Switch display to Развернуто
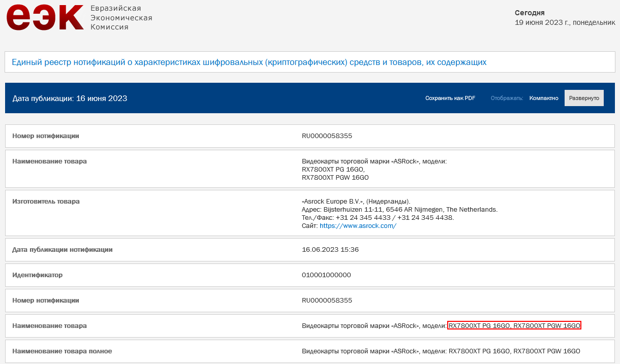This screenshot has width=620, height=364. (x=584, y=98)
